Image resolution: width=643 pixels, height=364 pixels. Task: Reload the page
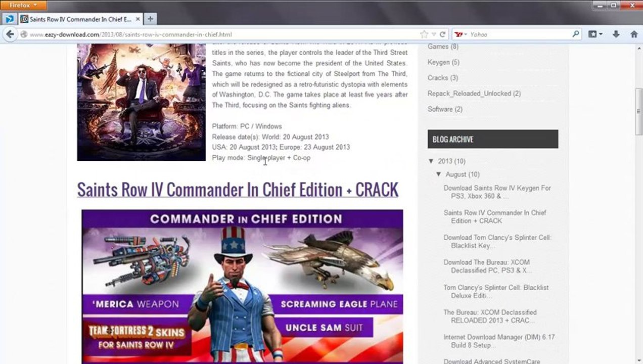(x=442, y=34)
